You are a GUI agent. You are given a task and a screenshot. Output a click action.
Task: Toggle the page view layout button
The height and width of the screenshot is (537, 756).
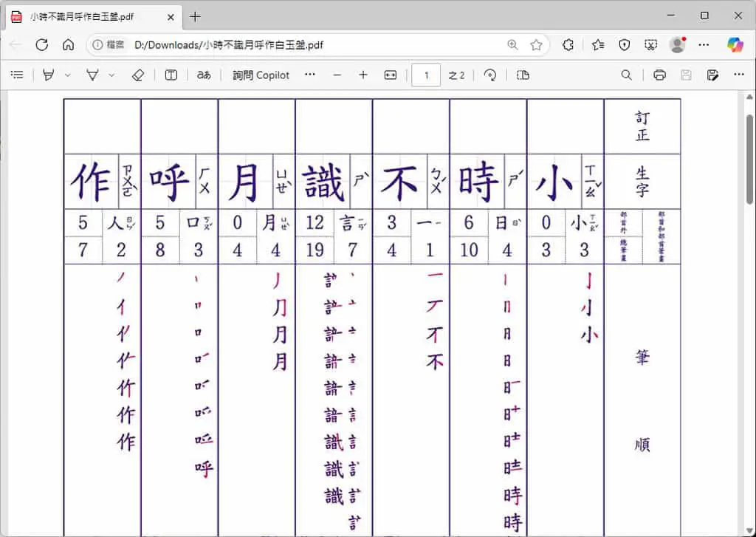[523, 75]
